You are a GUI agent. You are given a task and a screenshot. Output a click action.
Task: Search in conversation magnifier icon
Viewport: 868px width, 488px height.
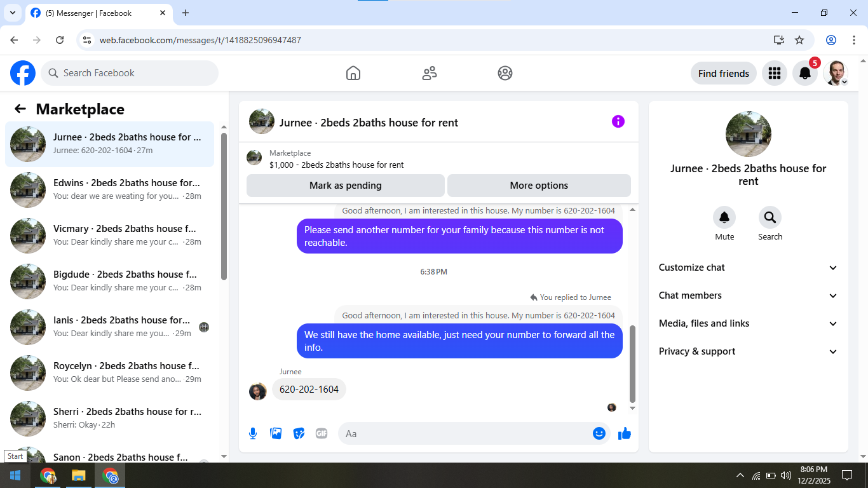[770, 218]
